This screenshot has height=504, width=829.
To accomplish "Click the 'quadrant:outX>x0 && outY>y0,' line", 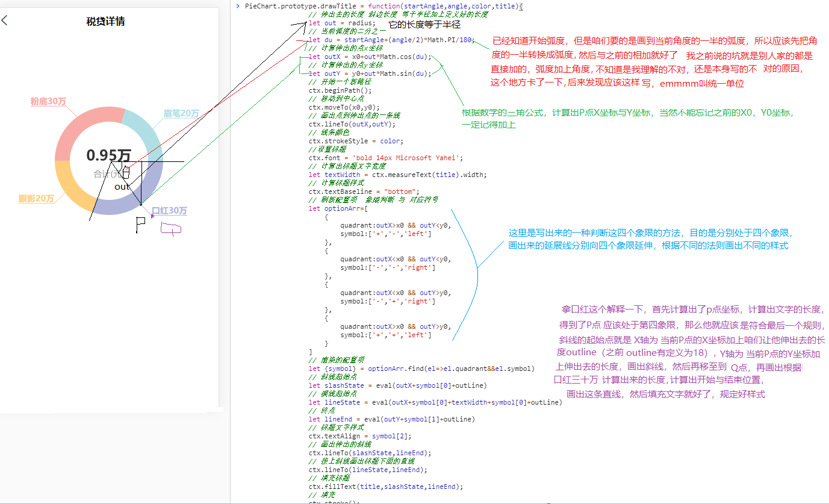I will (x=396, y=326).
